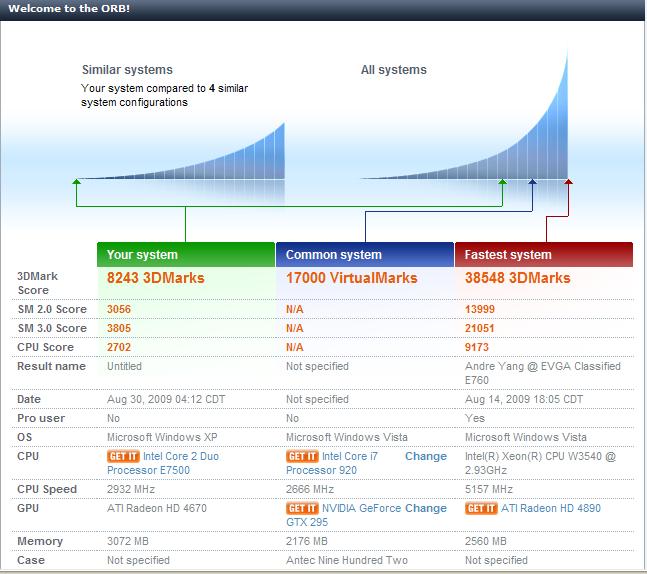Click the Aug 30, 2009 04:12 CDT date

(166, 399)
